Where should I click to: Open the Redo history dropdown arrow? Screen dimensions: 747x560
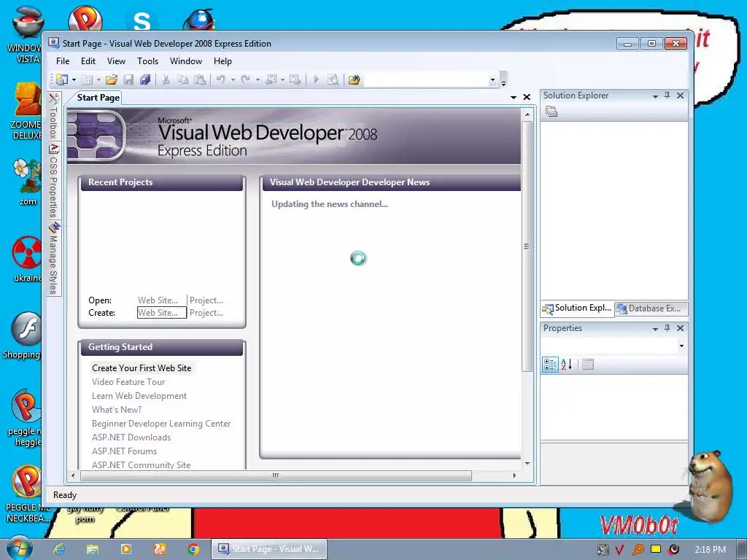258,79
